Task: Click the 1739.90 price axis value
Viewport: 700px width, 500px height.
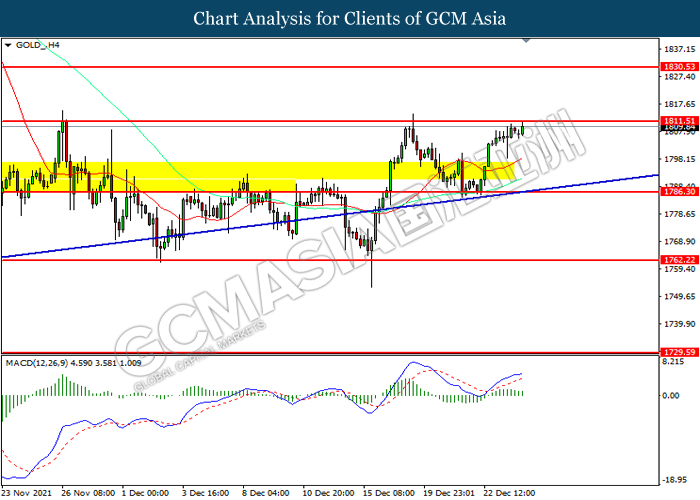Action: pyautogui.click(x=679, y=324)
